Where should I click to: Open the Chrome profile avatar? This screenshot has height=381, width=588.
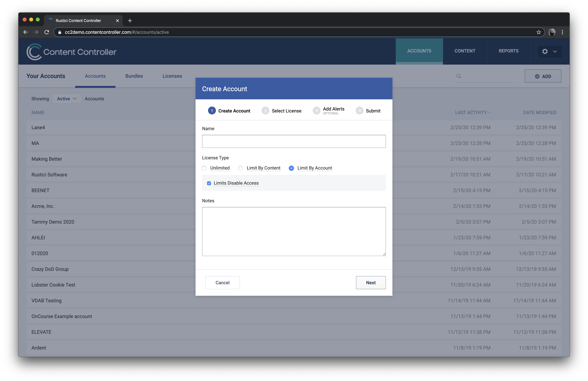pyautogui.click(x=552, y=32)
